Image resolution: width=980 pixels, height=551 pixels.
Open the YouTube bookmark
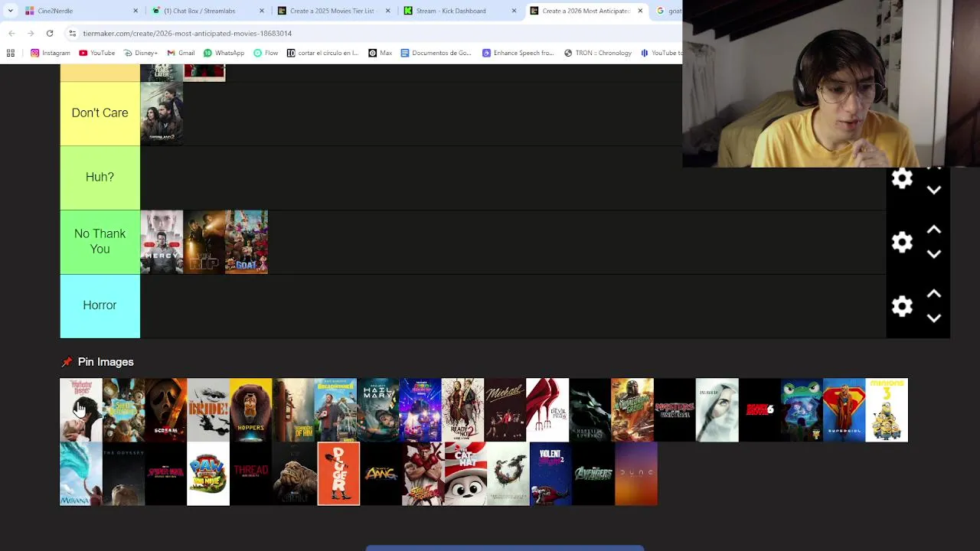tap(96, 53)
